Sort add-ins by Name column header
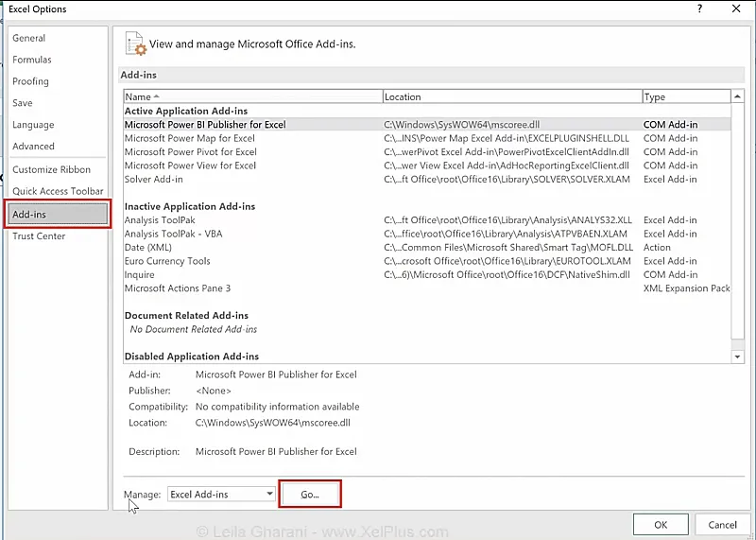The width and height of the screenshot is (756, 540). point(252,96)
